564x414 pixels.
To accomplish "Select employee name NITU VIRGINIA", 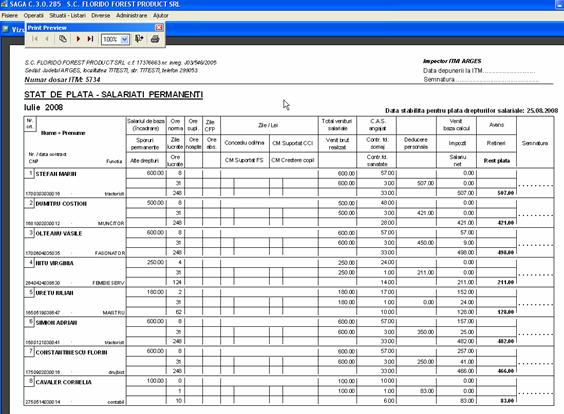I will coord(54,263).
